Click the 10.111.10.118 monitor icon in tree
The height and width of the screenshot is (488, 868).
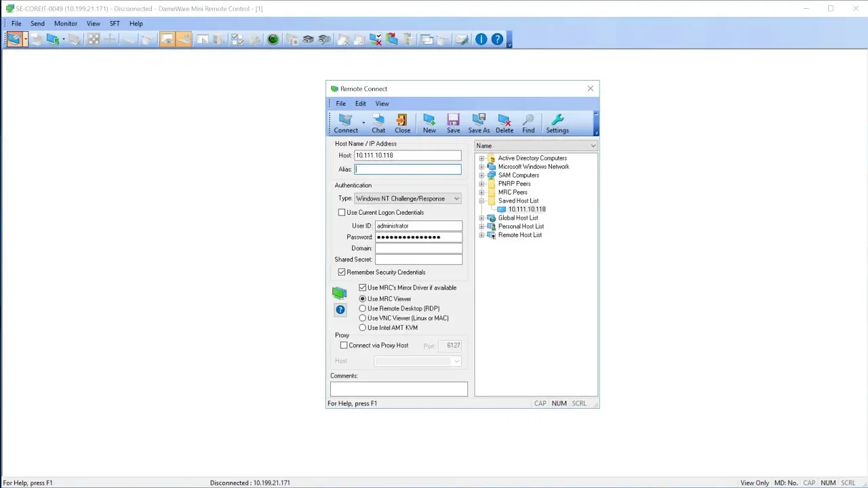(x=502, y=209)
